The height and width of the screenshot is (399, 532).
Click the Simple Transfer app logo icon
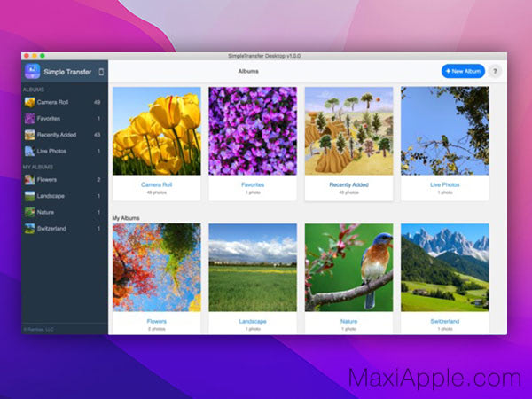[32, 71]
